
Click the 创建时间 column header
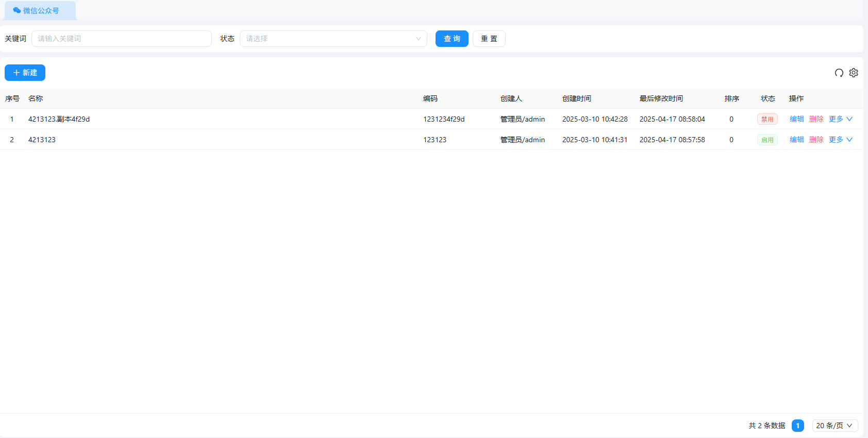tap(576, 98)
